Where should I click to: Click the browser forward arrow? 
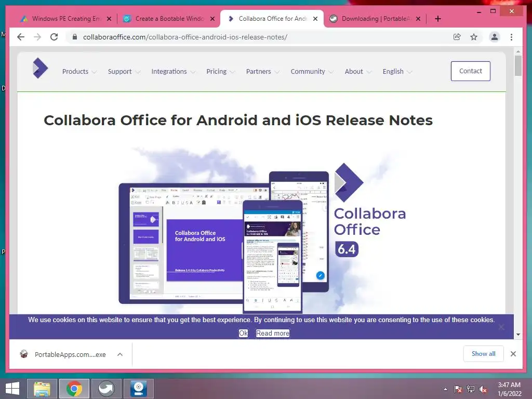pos(37,37)
